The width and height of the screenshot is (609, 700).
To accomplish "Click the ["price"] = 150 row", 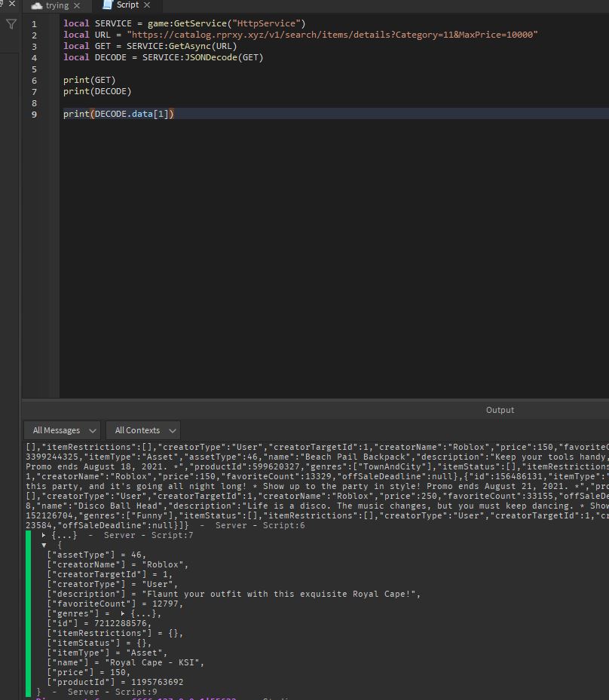I will pyautogui.click(x=89, y=672).
